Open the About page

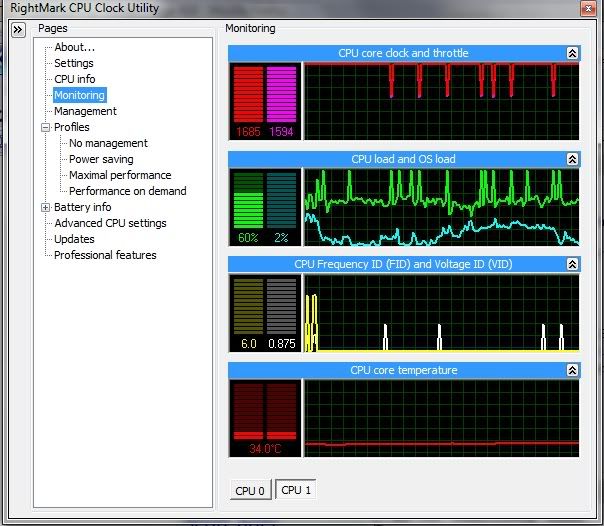click(x=75, y=47)
